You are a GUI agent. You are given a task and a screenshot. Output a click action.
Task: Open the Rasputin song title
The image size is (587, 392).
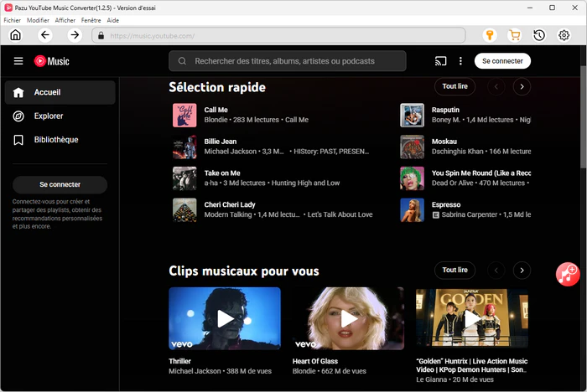[445, 110]
